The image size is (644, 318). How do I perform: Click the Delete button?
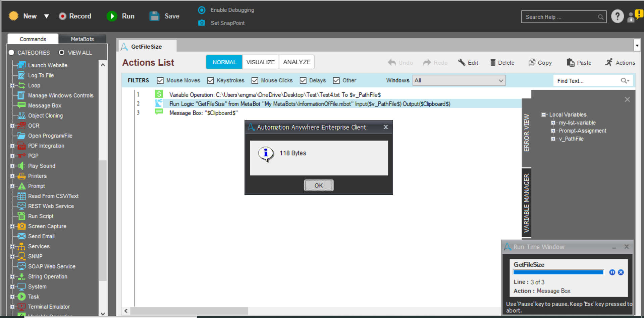coord(502,63)
